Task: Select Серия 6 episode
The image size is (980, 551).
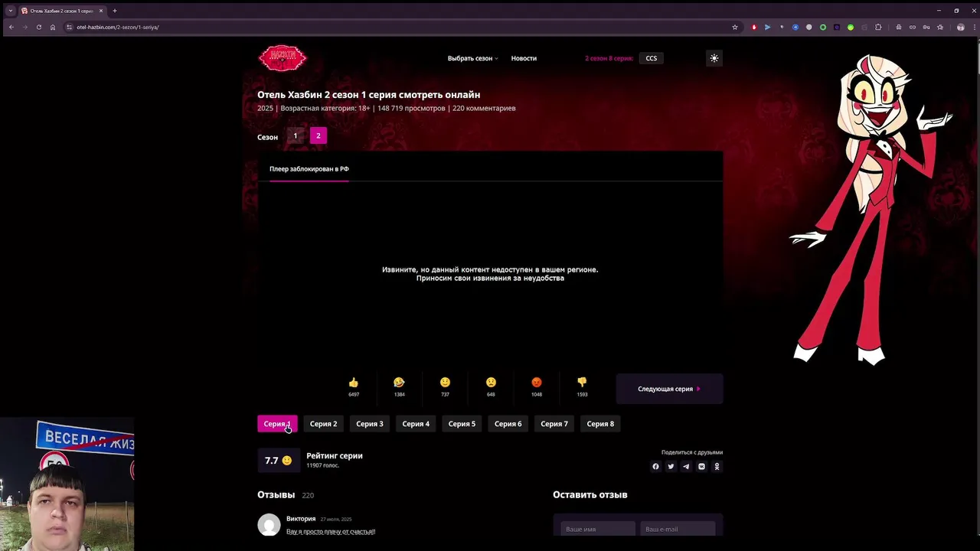Action: [x=508, y=424]
